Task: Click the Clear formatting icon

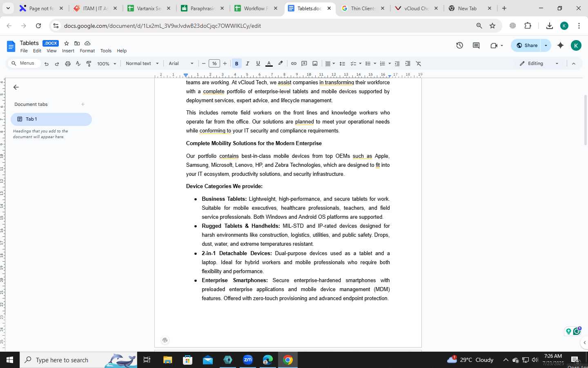Action: 419,64
